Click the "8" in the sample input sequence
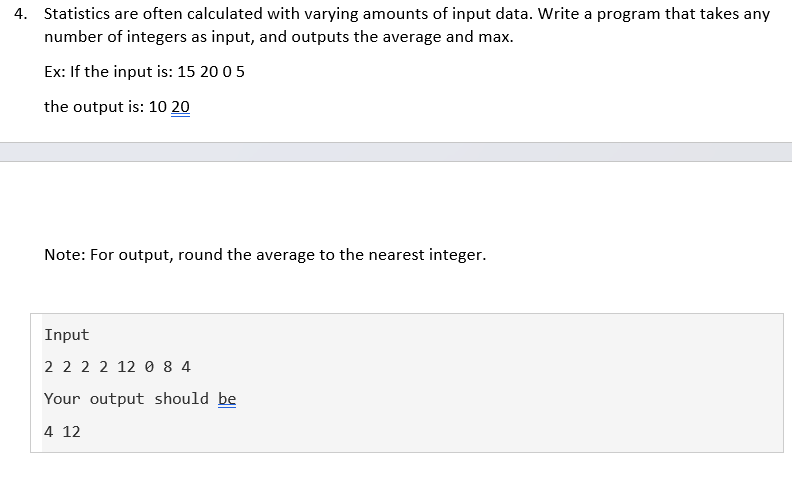The height and width of the screenshot is (497, 792). 168,367
